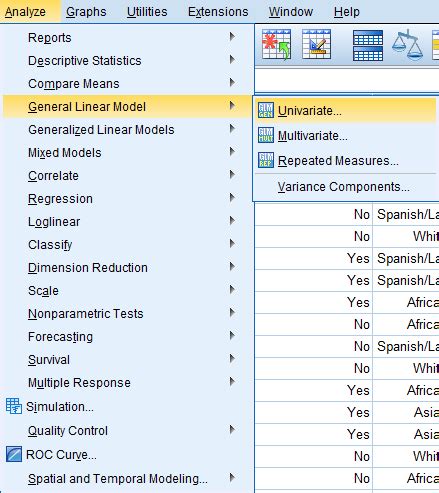Expand the Reports submenu arrow
Viewport: 439px width, 493px height.
click(232, 37)
